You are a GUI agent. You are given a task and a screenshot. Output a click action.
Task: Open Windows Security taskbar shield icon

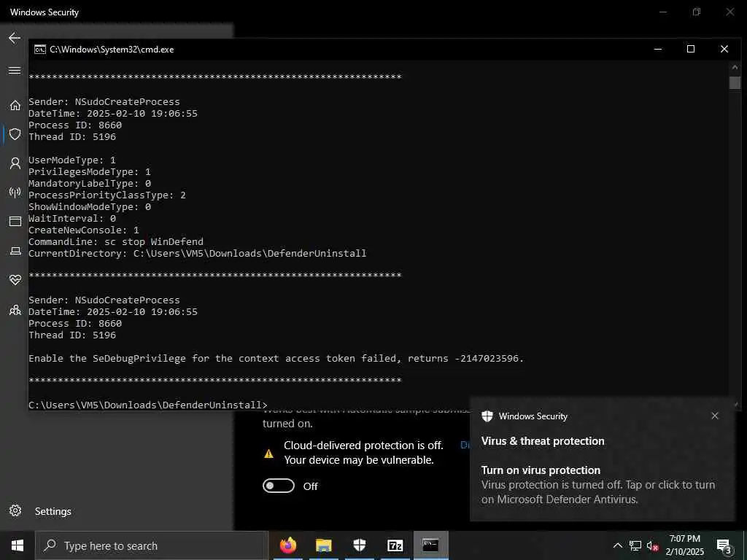[359, 545]
